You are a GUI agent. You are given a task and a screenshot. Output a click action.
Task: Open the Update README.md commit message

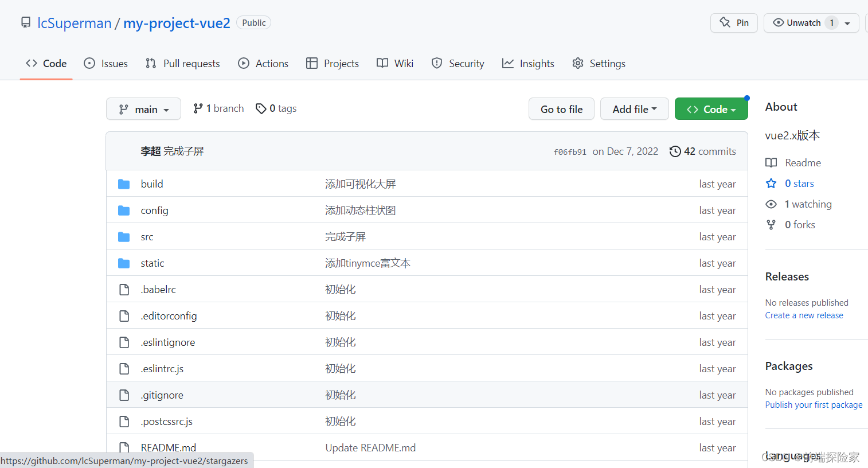click(370, 448)
